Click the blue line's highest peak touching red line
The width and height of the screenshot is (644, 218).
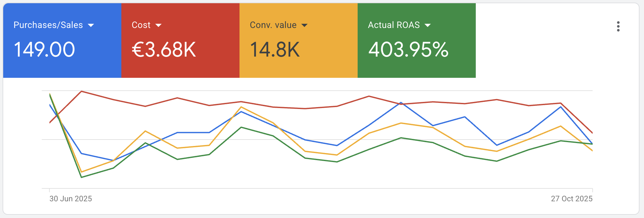pyautogui.click(x=401, y=103)
